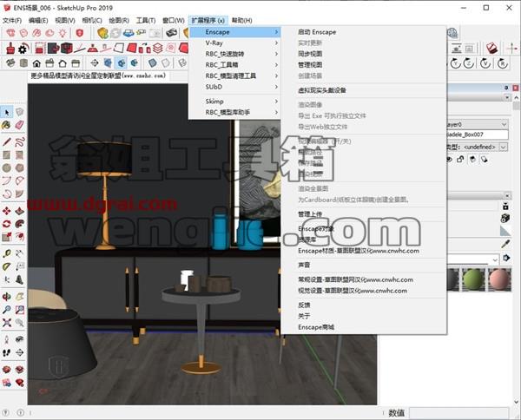The width and height of the screenshot is (521, 420).
Task: Open the Layer0 layer dropdown
Action: pos(476,124)
